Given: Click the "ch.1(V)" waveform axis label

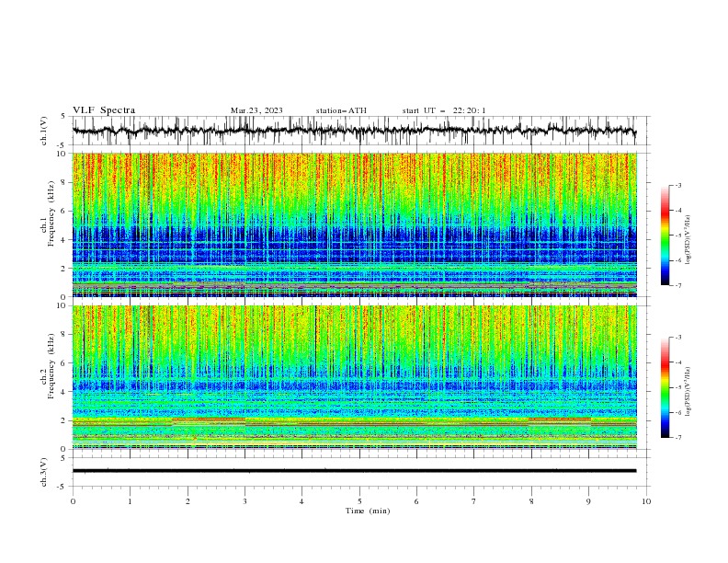Looking at the screenshot, I should (44, 131).
